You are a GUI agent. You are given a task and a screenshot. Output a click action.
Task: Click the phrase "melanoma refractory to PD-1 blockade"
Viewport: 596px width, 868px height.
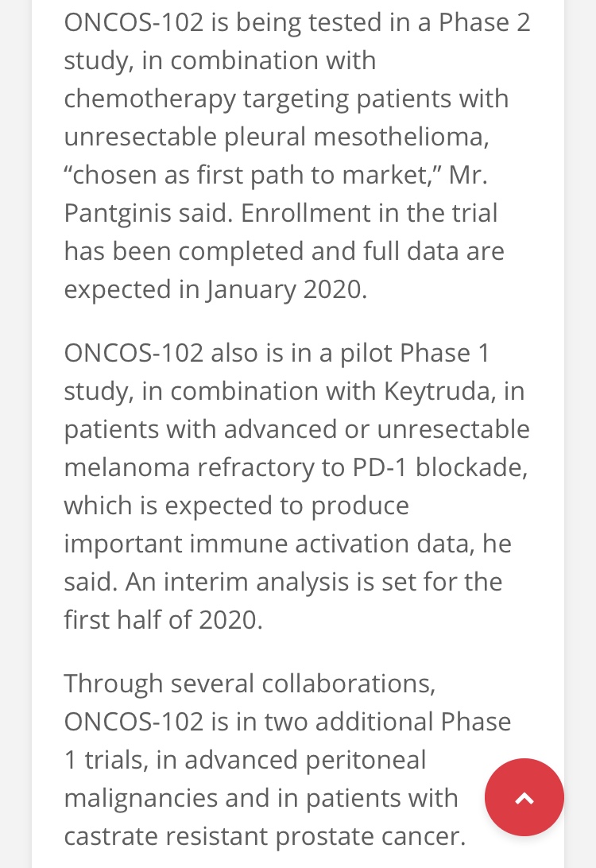pyautogui.click(x=295, y=467)
